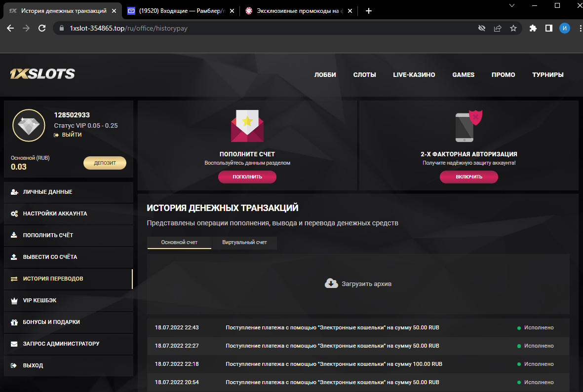
Task: Open ВЫВЕСТИ СО СЧЁТА in sidebar
Action: 69,257
